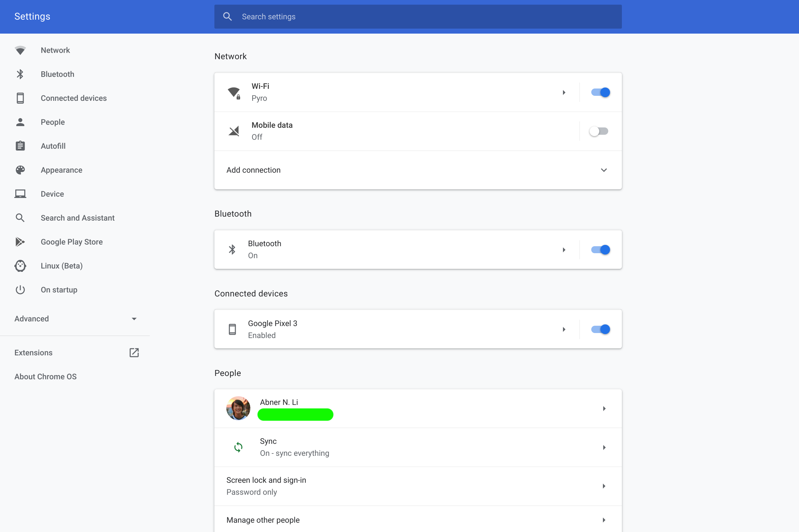This screenshot has width=799, height=532.
Task: Select the On startup power icon
Action: pos(20,290)
